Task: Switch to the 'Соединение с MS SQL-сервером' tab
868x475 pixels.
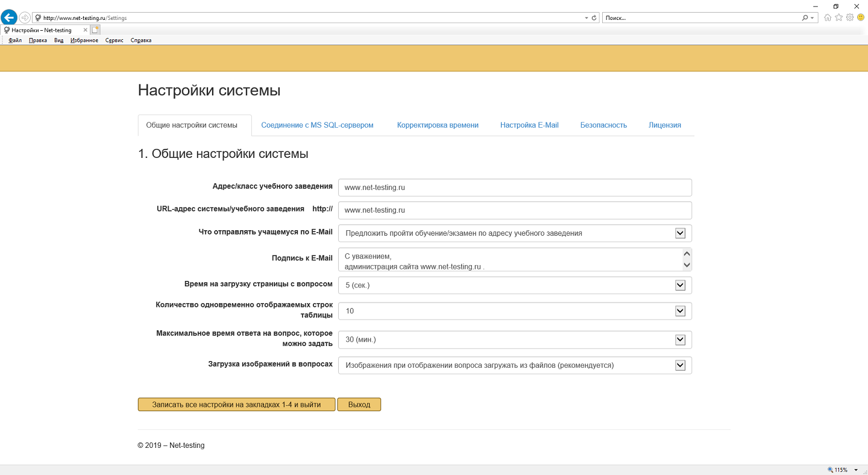Action: click(x=317, y=125)
